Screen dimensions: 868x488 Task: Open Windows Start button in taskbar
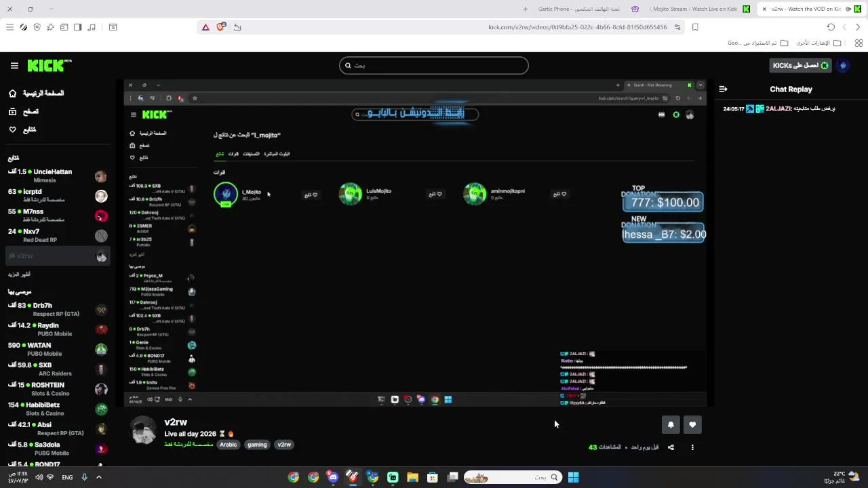[x=574, y=477]
